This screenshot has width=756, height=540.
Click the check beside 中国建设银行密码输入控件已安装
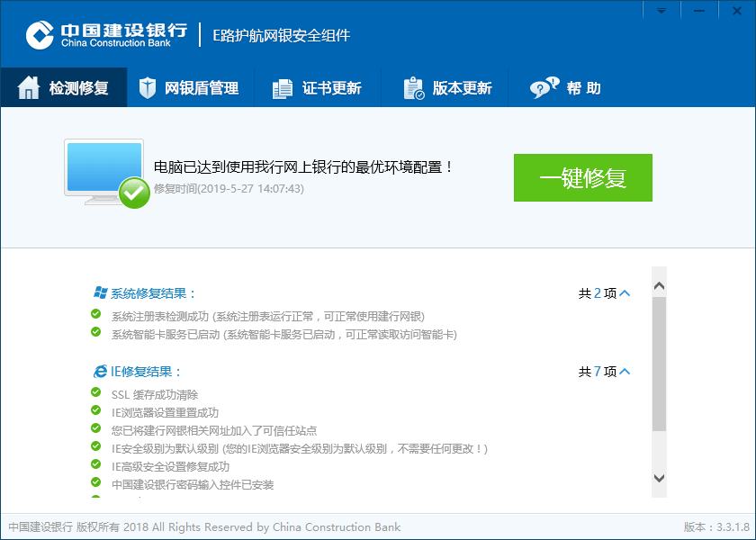95,481
